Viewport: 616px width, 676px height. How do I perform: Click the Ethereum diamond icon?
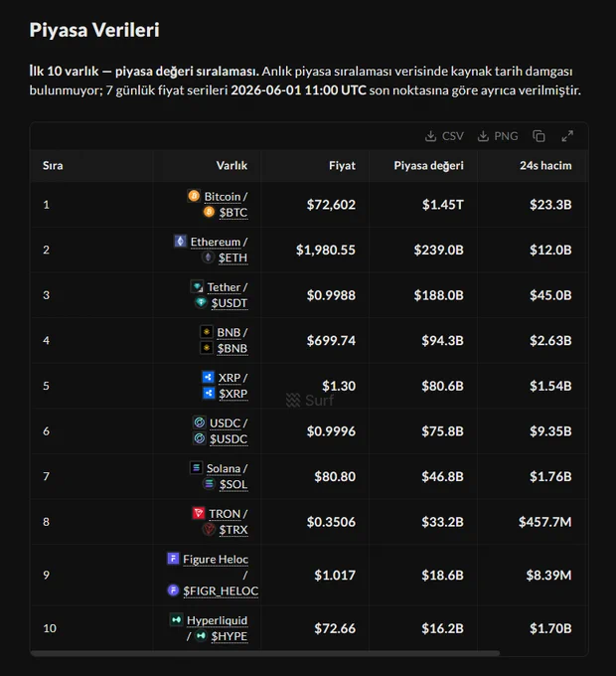180,242
